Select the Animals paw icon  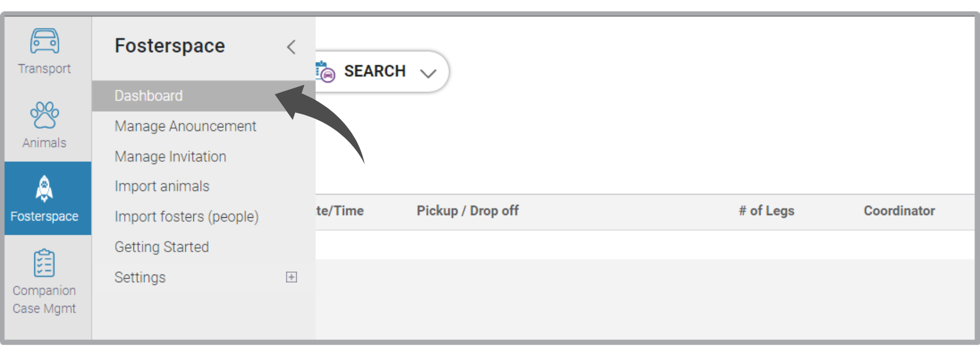[45, 115]
